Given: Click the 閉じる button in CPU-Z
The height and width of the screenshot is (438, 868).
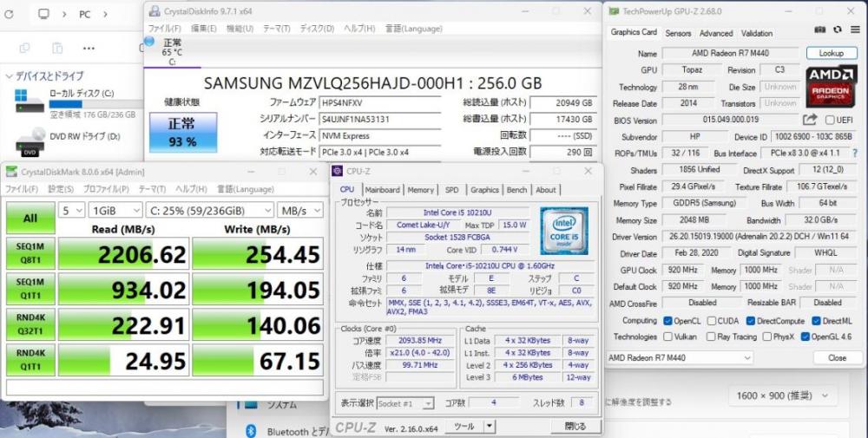Looking at the screenshot, I should (x=575, y=427).
